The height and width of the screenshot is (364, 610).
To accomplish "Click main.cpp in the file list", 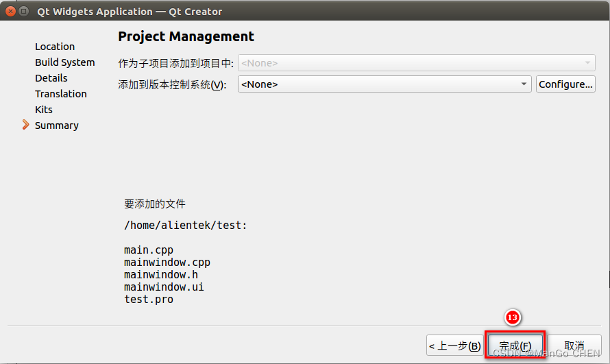I will pyautogui.click(x=149, y=250).
